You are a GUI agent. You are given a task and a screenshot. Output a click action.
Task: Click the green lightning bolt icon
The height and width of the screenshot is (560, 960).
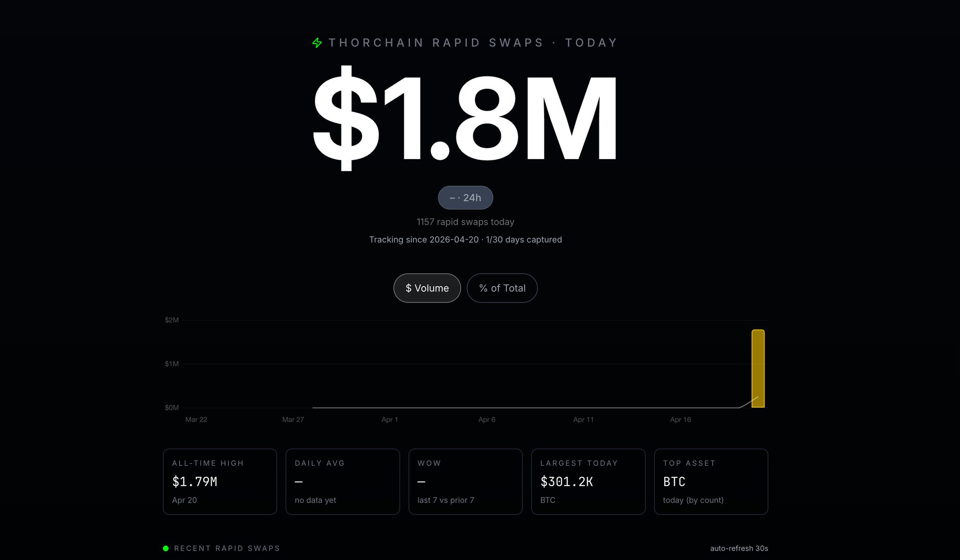point(317,43)
